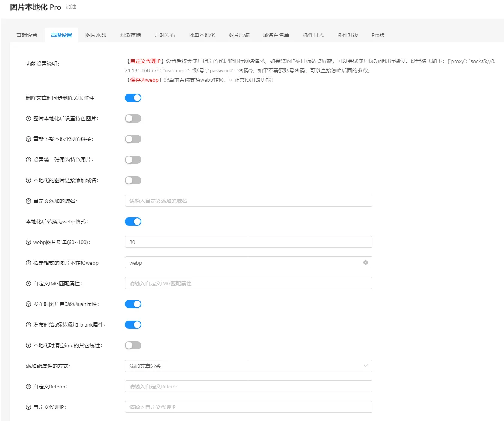Open the 添加alt属性的方式 dropdown
Screen dimensions: 504x421
(248, 366)
